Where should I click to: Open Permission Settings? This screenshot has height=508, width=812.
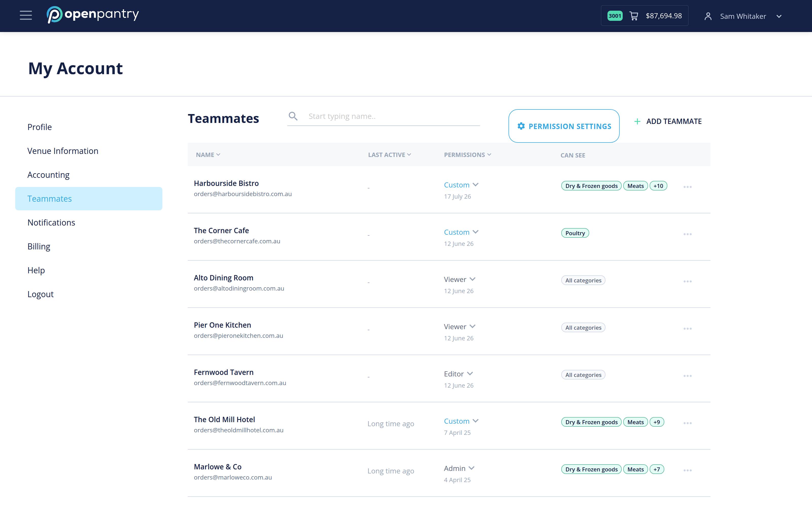[x=564, y=126]
